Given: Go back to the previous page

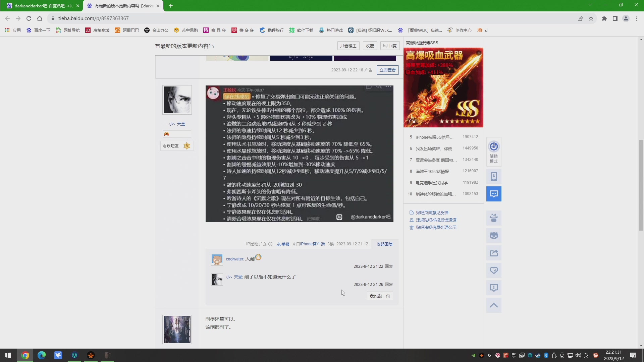Looking at the screenshot, I should point(7,18).
